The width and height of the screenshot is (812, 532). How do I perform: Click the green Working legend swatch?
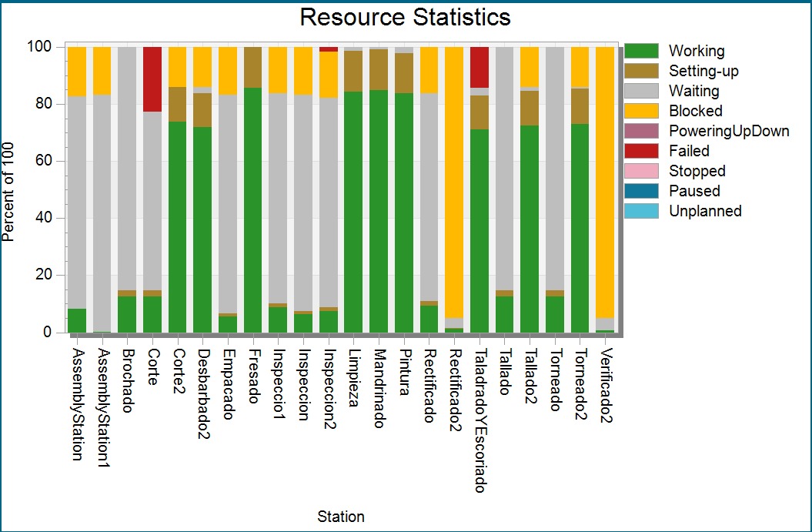641,51
